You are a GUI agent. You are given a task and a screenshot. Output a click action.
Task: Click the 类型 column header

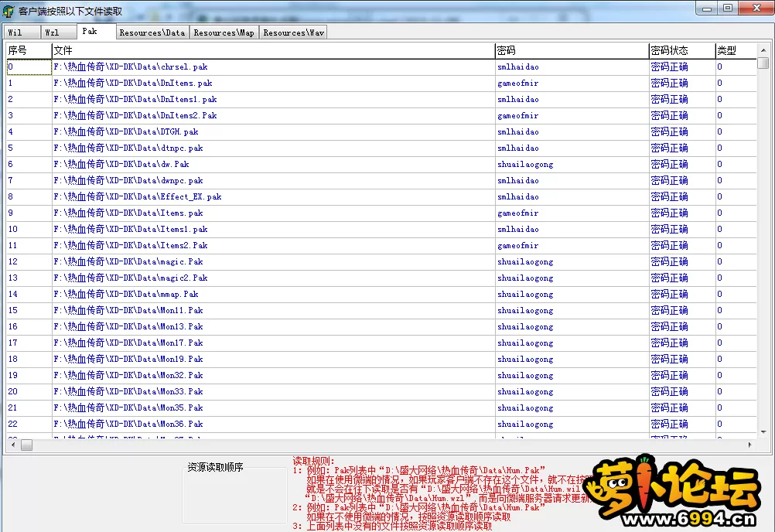(x=736, y=50)
